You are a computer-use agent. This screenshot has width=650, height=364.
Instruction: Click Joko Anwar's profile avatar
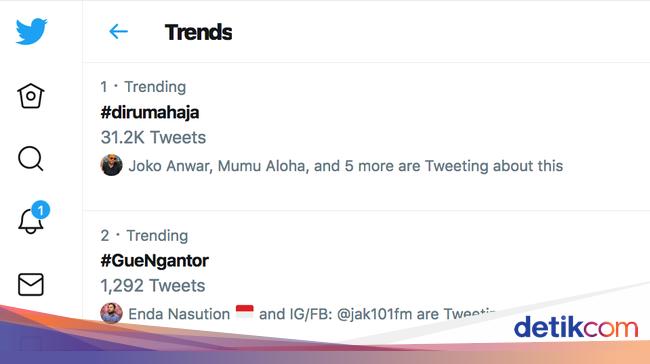111,165
